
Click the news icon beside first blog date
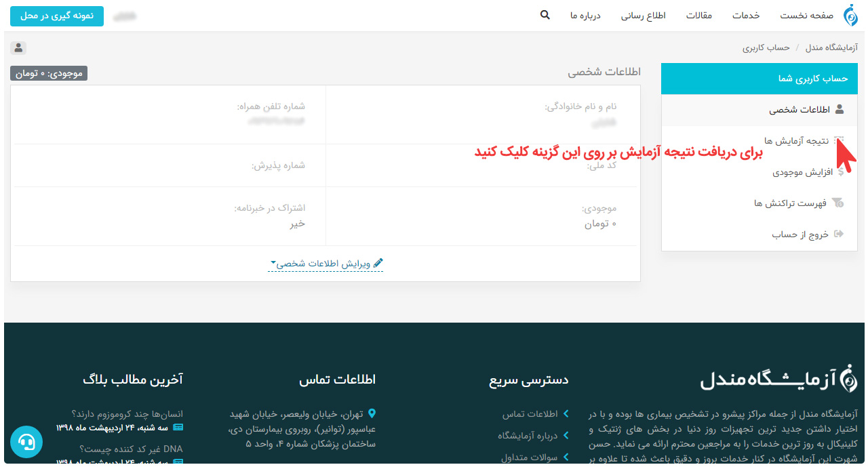pyautogui.click(x=178, y=428)
